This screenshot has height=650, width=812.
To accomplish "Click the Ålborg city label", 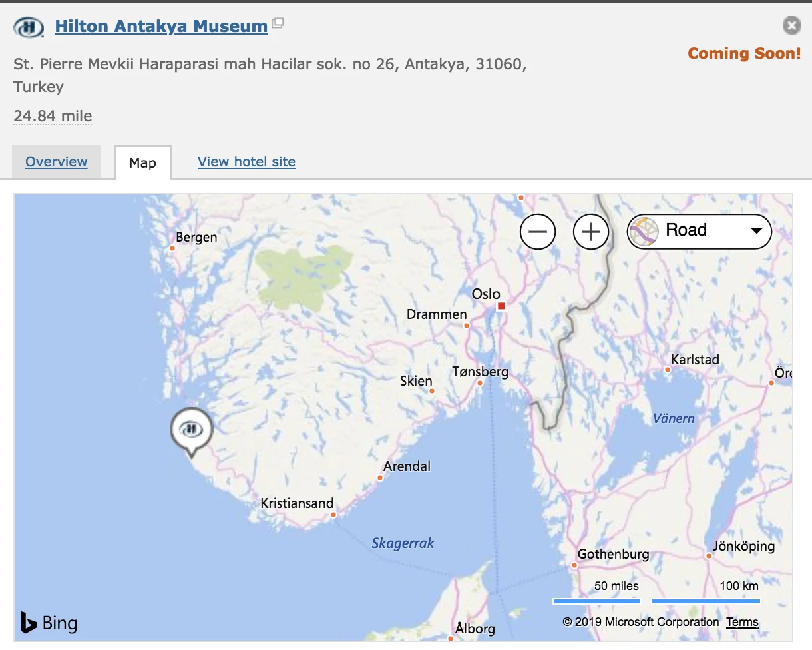I will point(475,628).
